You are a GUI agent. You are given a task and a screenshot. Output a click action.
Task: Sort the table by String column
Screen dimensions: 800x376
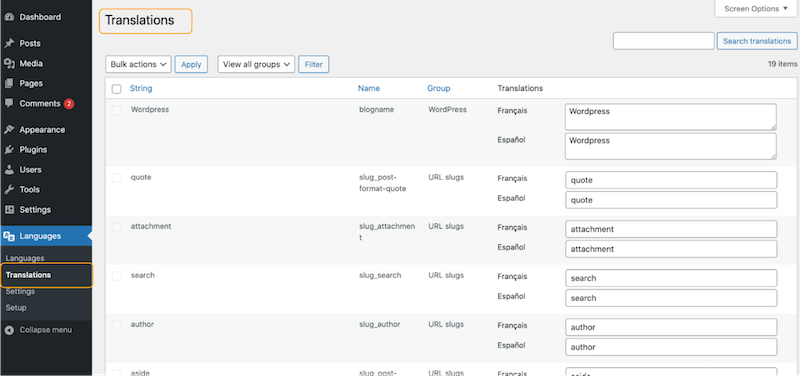click(x=141, y=88)
